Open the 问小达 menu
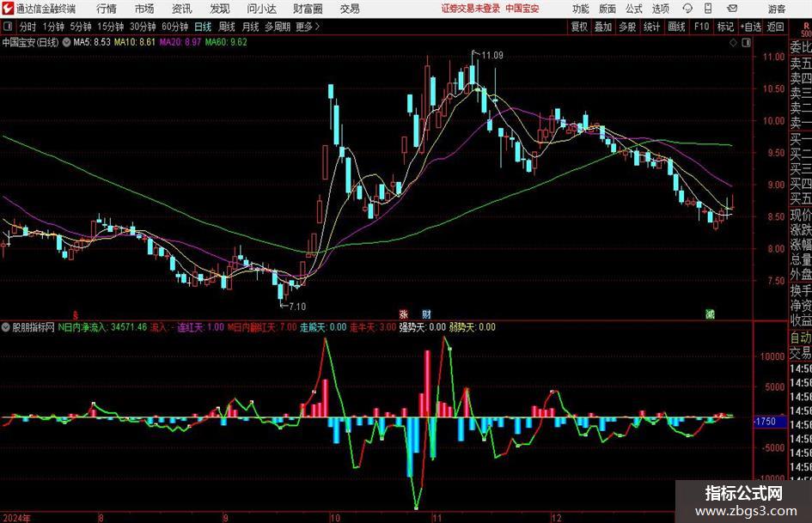This screenshot has height=523, width=812. (x=261, y=9)
